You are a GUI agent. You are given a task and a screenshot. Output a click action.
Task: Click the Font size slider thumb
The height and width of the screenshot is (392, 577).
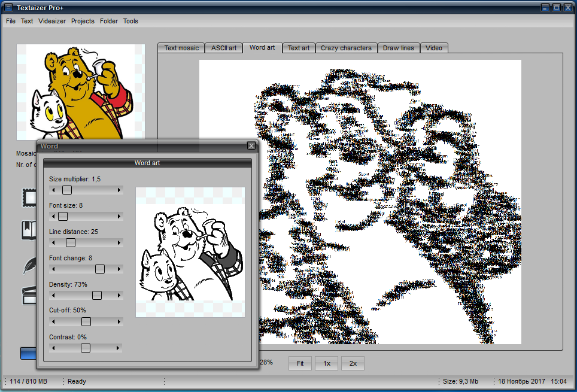(63, 217)
